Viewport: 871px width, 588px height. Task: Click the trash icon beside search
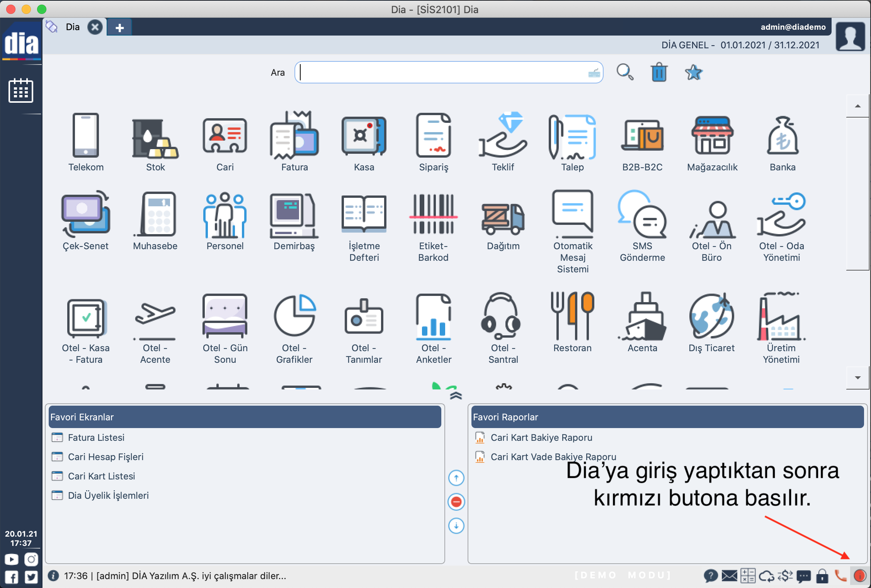click(659, 72)
